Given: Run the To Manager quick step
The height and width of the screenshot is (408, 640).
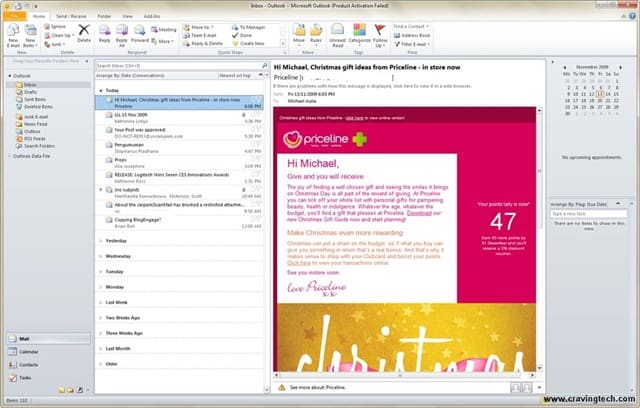Looking at the screenshot, I should tap(249, 27).
